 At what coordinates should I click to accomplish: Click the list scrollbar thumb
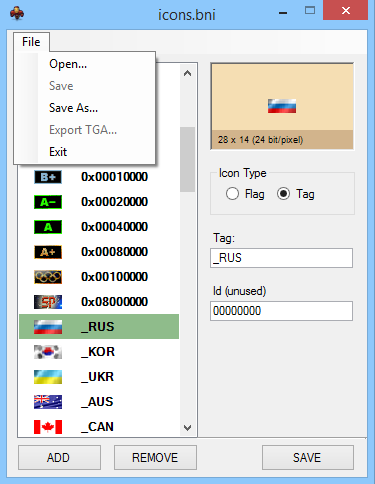188,159
